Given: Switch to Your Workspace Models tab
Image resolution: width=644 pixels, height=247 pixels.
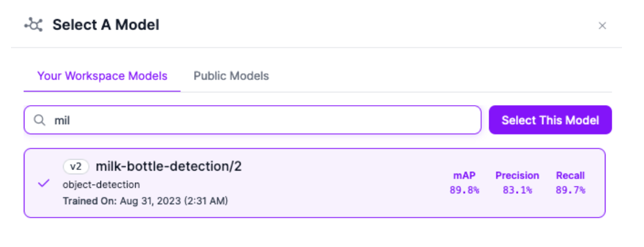Looking at the screenshot, I should (x=102, y=76).
